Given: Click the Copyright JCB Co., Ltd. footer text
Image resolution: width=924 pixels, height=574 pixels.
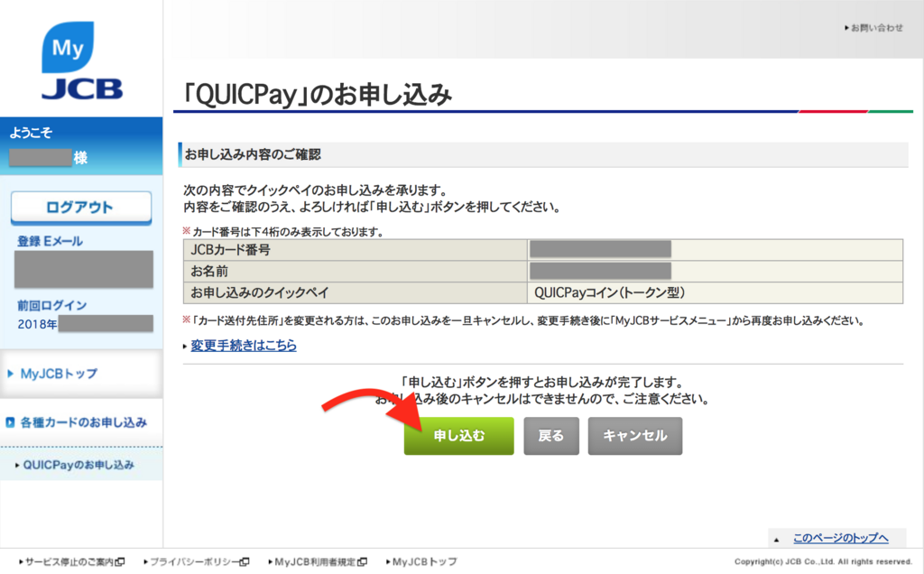Looking at the screenshot, I should click(823, 561).
